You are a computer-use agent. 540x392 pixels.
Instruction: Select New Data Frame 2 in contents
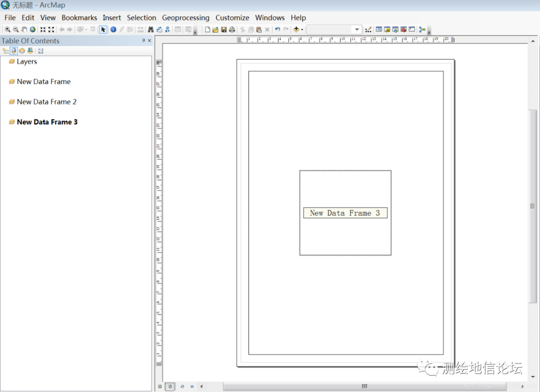(46, 101)
